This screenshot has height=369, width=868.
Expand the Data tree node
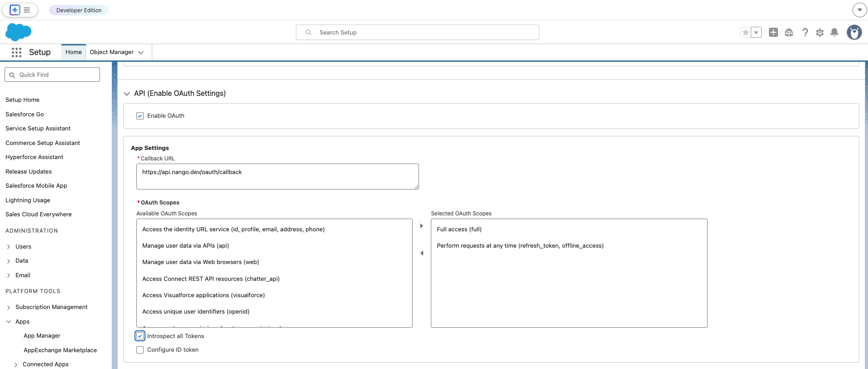click(9, 261)
